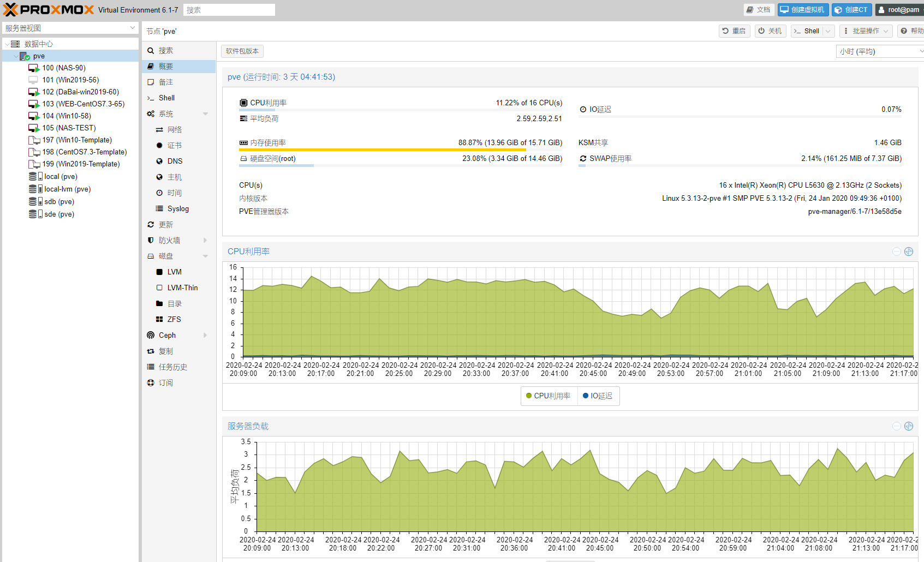Screen dimensions: 924x562
Task: Open the 文档 documentation button
Action: pyautogui.click(x=759, y=10)
